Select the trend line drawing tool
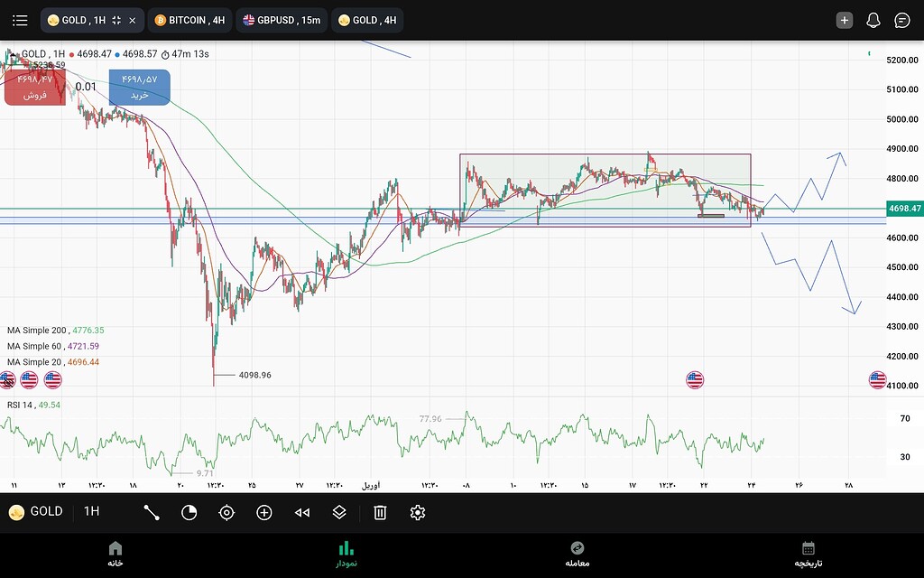Screen dimensions: 924x578 click(152, 512)
